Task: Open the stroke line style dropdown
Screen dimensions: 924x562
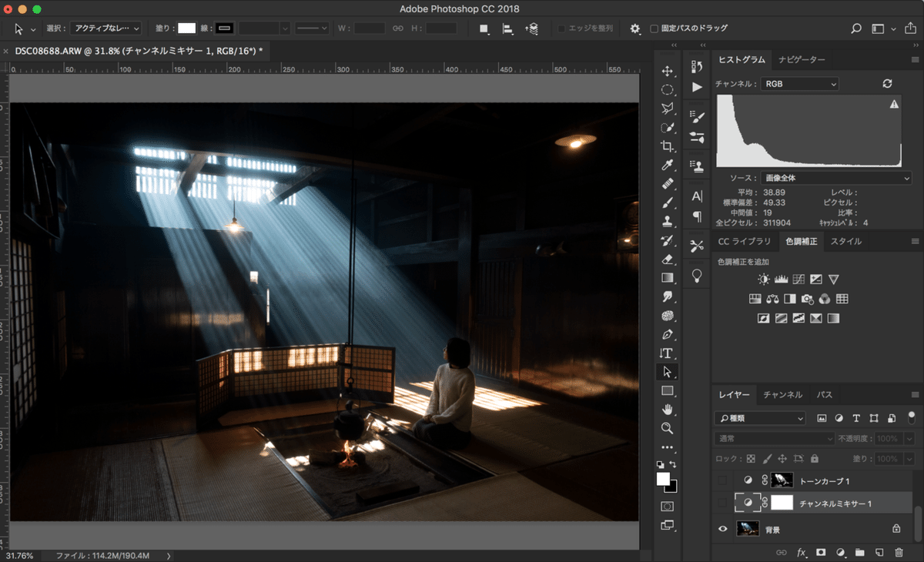Action: (x=312, y=28)
